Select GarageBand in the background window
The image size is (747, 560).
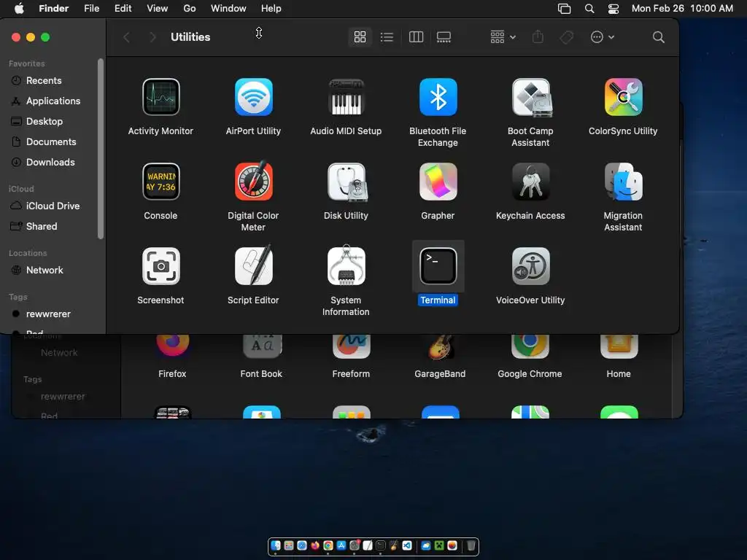[440, 346]
